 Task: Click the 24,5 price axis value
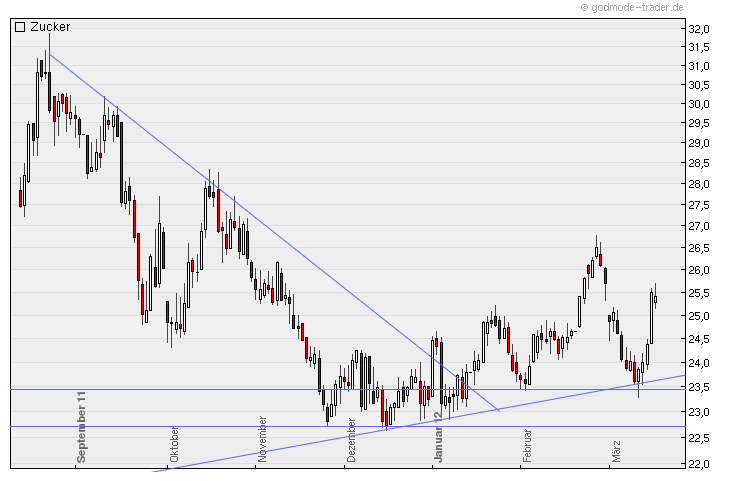click(699, 339)
